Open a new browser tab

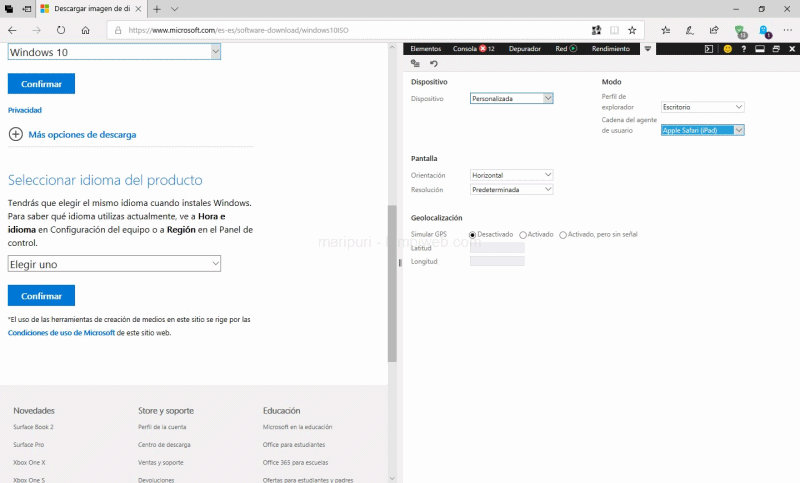tap(157, 9)
